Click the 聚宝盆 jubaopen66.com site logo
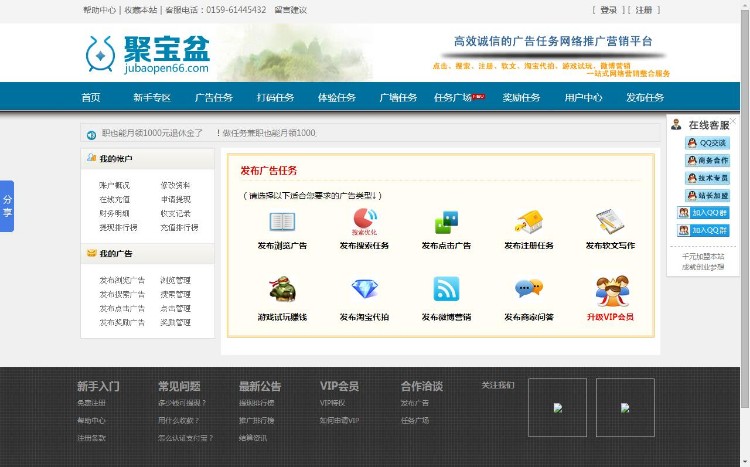 click(x=148, y=54)
